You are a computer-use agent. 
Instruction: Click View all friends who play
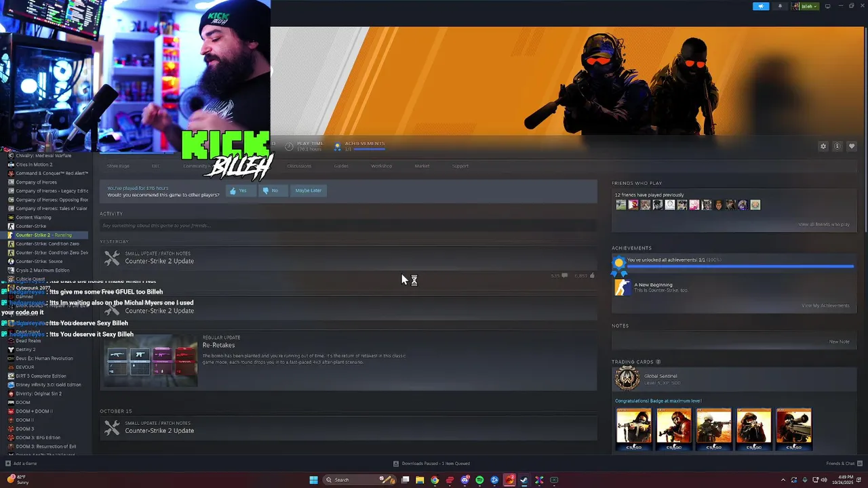coord(824,224)
